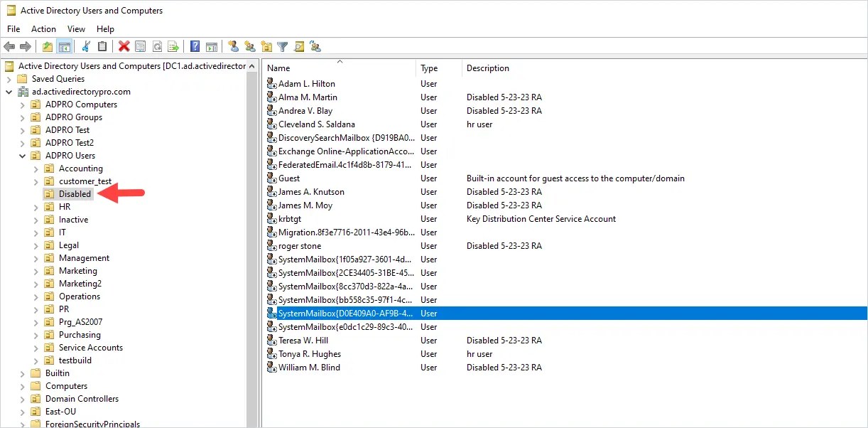Open Help using the question mark icon
The image size is (868, 428).
pos(195,46)
